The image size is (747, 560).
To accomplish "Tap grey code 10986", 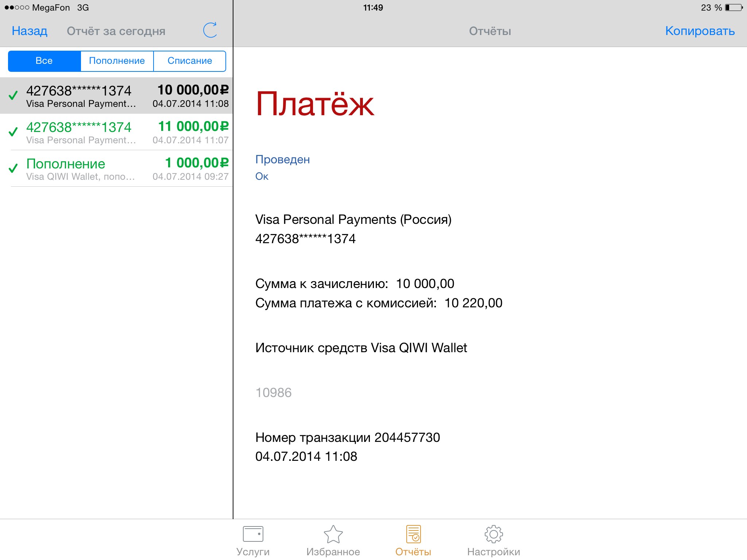I will pos(274,393).
